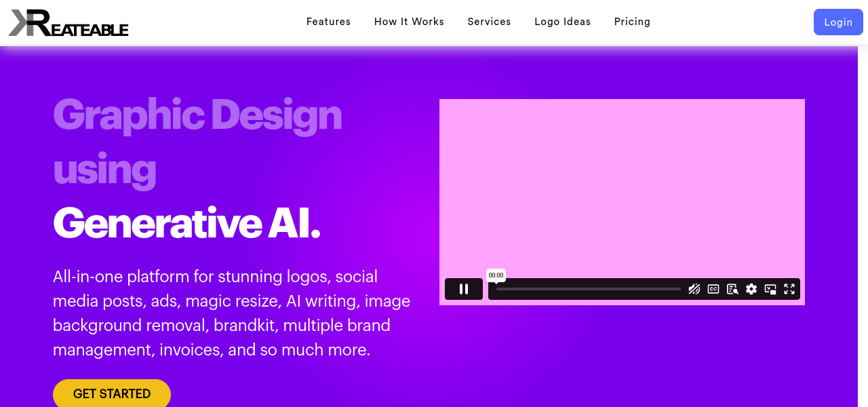Open the video transcript search
Screen dimensions: 868x407
click(732, 289)
